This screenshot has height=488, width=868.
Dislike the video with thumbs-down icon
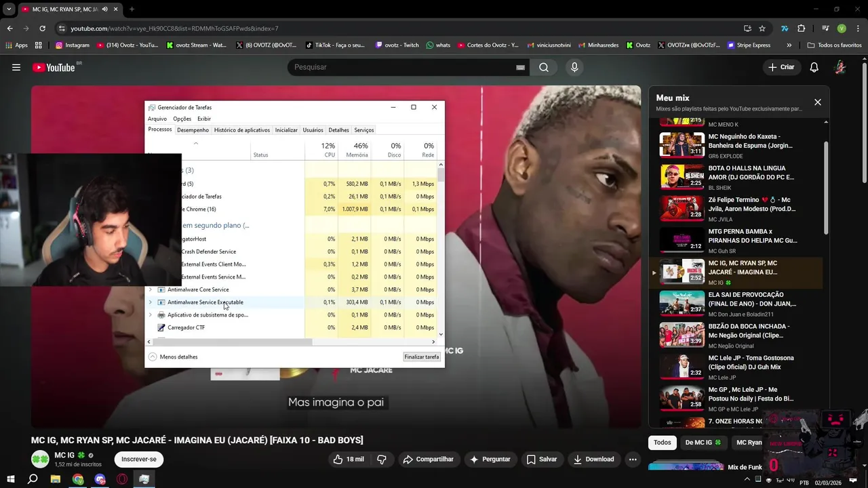click(382, 460)
